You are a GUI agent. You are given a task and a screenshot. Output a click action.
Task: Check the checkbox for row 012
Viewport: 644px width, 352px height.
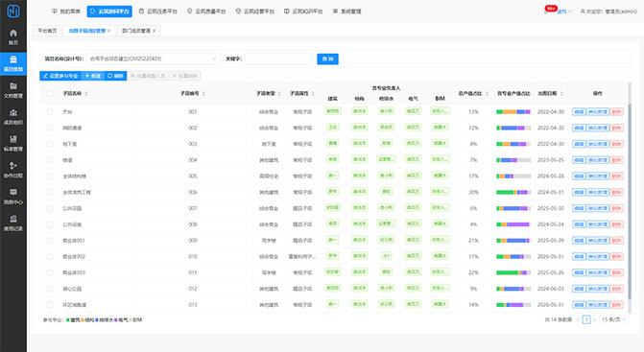click(x=50, y=289)
